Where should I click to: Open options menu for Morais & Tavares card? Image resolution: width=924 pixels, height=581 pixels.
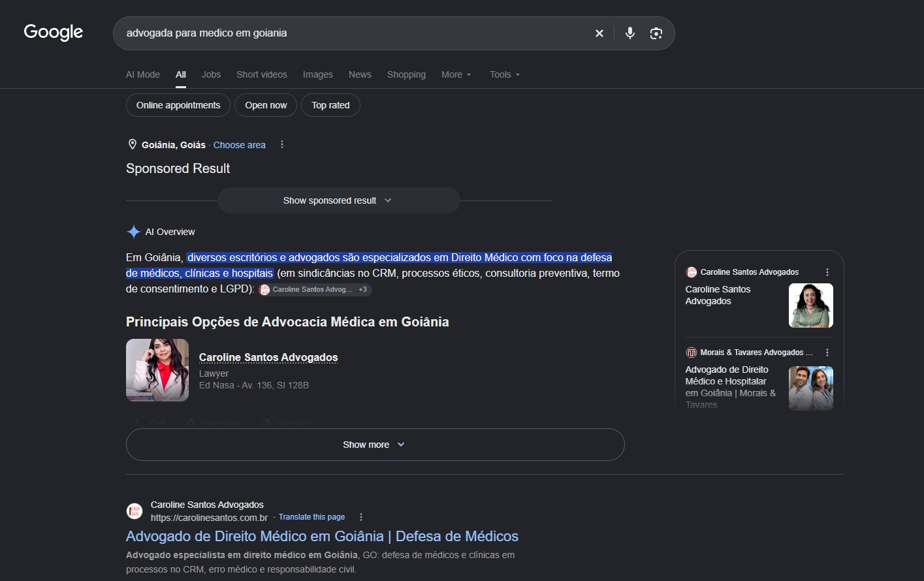(x=827, y=353)
